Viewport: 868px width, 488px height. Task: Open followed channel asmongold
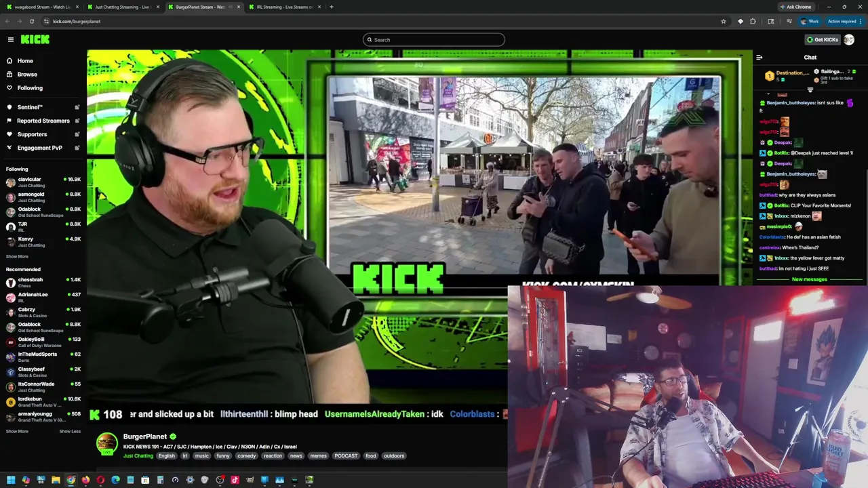tap(43, 197)
